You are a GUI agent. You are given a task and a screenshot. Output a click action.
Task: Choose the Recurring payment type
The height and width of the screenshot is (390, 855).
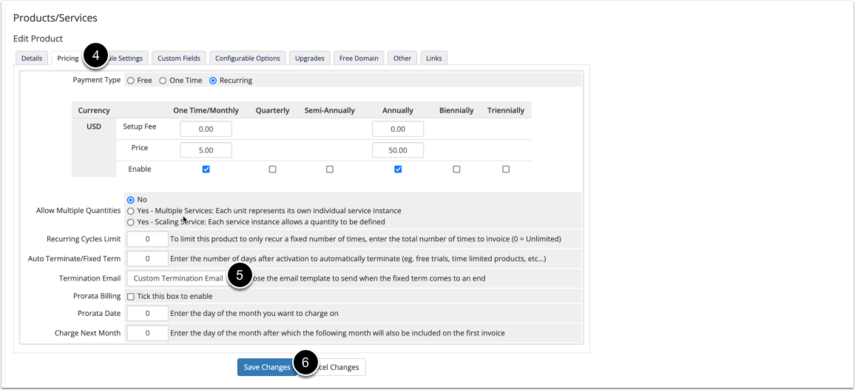[x=213, y=80]
